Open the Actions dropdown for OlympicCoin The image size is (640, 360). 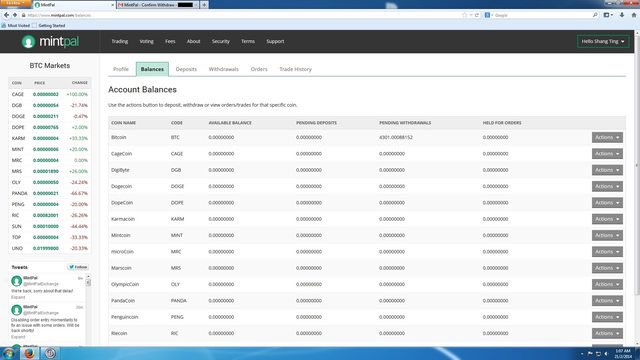point(607,284)
